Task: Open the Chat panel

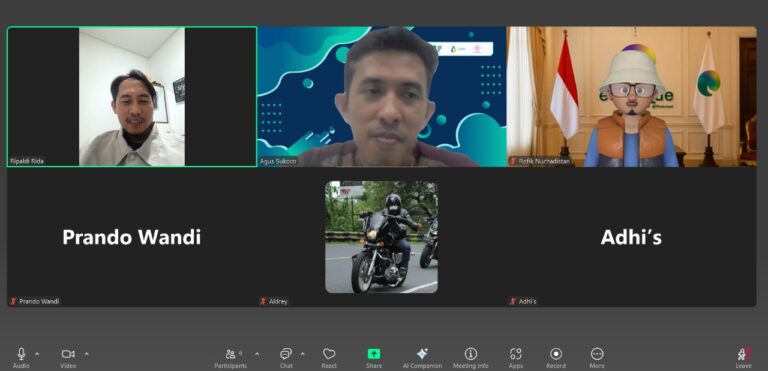Action: click(286, 357)
